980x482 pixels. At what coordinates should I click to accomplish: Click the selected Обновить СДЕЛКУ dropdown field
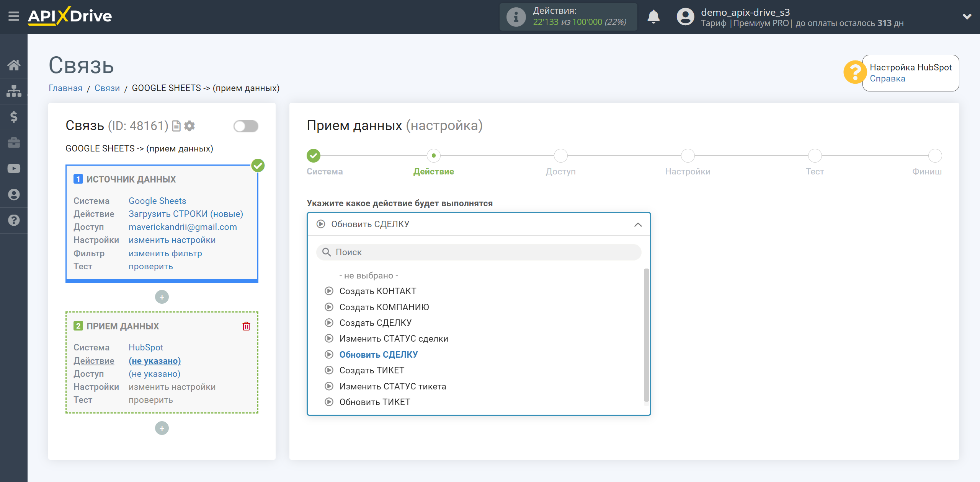pyautogui.click(x=479, y=224)
